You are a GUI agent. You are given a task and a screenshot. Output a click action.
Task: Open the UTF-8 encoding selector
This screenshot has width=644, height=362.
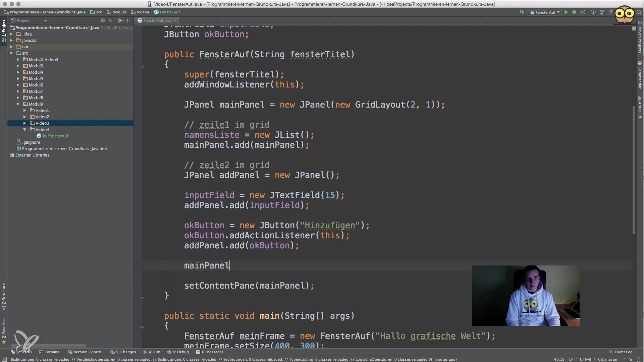587,359
